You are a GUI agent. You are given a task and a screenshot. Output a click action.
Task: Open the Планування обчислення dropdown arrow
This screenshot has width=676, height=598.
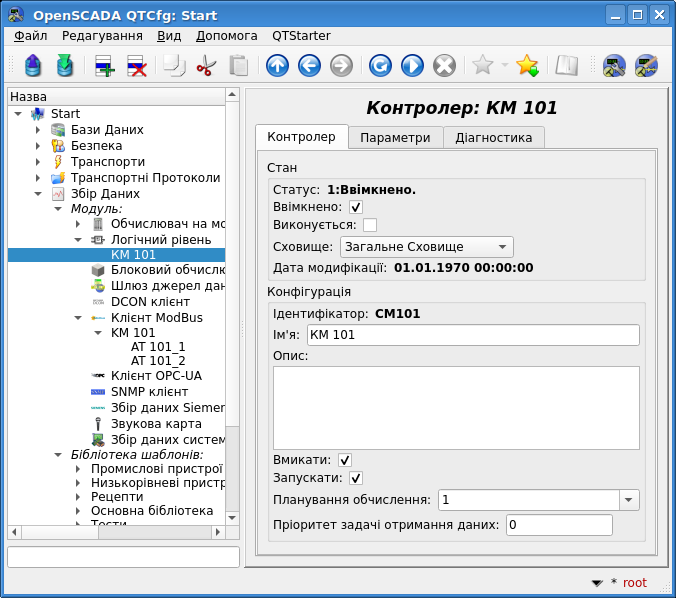point(628,500)
